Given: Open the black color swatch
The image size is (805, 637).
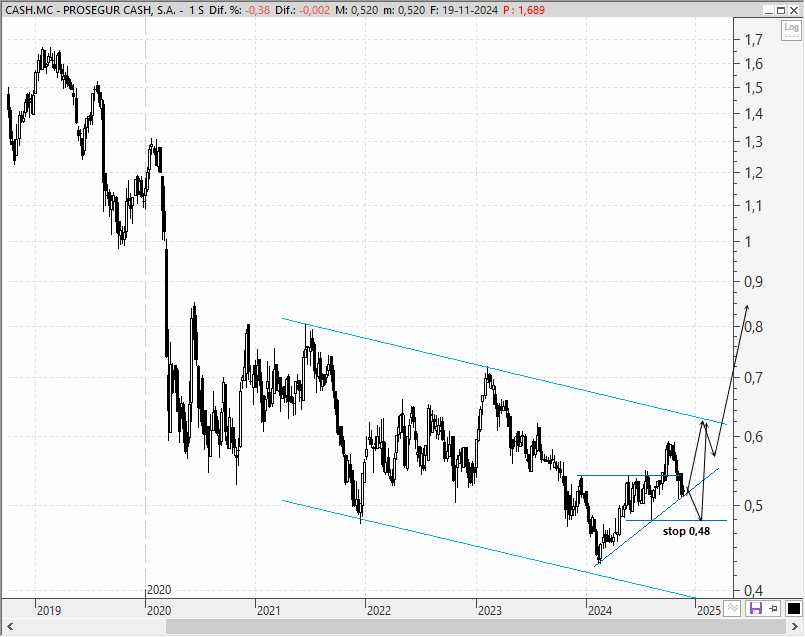Looking at the screenshot, I should tap(794, 609).
